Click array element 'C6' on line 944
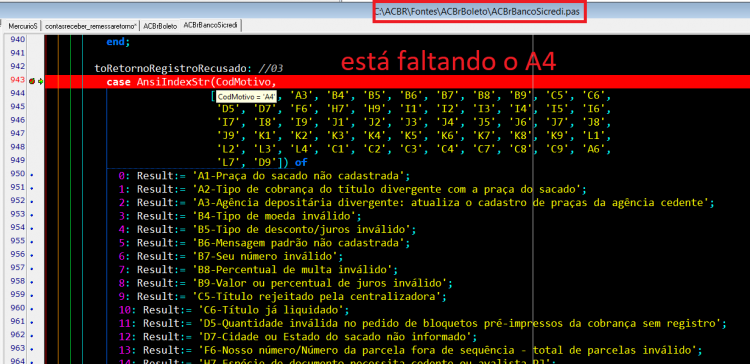 click(x=595, y=96)
